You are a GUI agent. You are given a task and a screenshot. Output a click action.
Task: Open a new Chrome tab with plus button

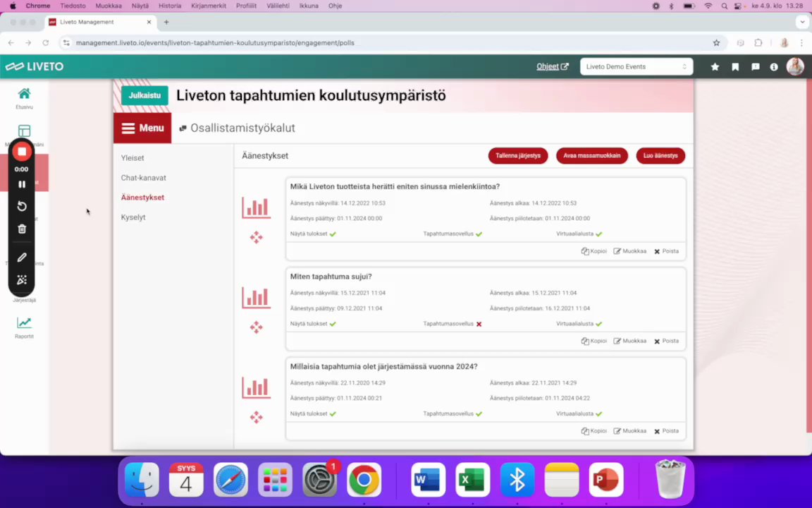click(166, 23)
